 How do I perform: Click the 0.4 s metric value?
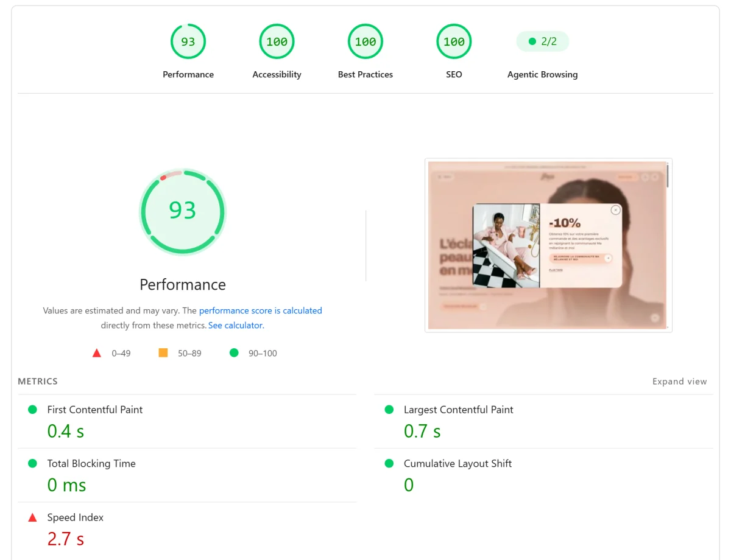pyautogui.click(x=66, y=431)
